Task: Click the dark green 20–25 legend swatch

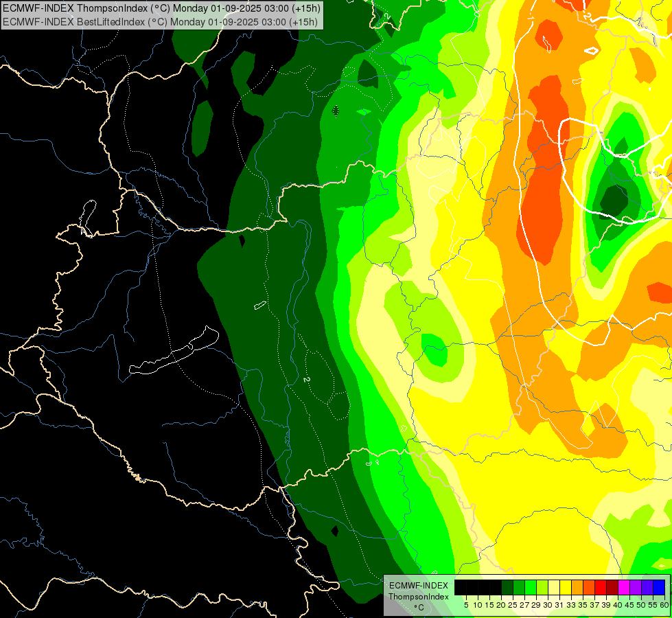Action: pyautogui.click(x=507, y=587)
